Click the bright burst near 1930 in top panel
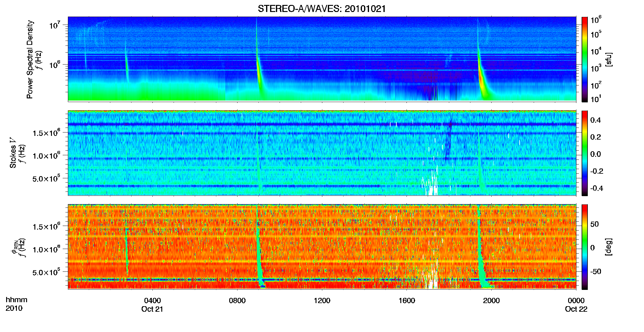Image resolution: width=644 pixels, height=332 pixels. point(482,74)
